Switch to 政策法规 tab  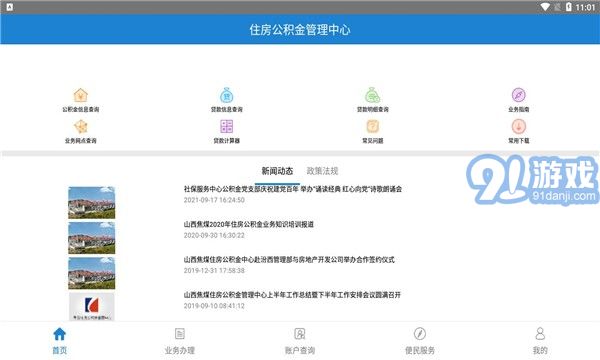323,171
